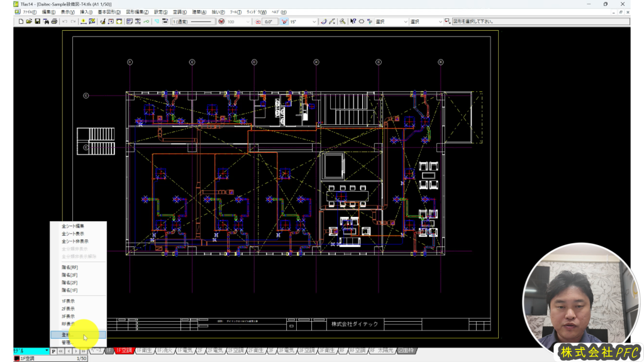Viewport: 644px width, 362px height.
Task: Choose '全シート表示' in the popup menu
Action: (x=75, y=233)
